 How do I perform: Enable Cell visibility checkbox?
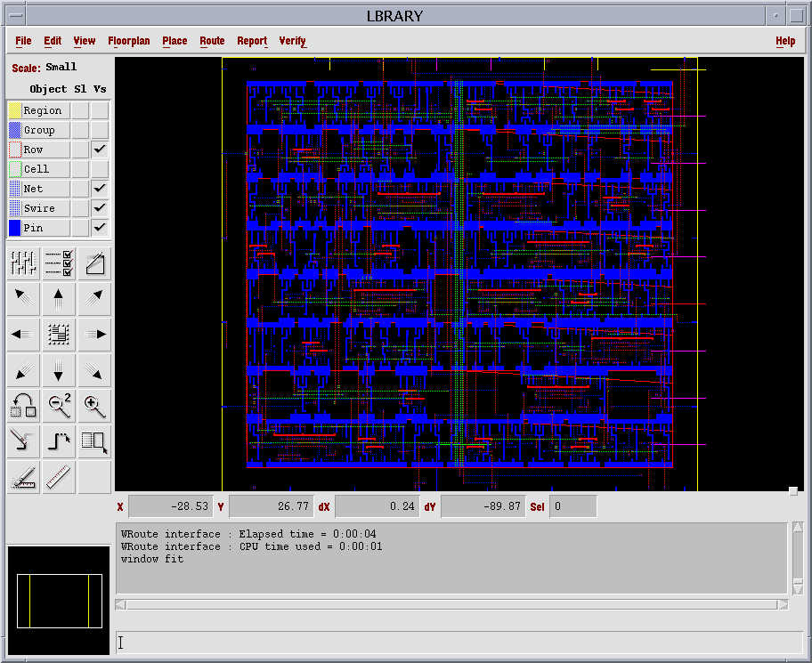100,169
